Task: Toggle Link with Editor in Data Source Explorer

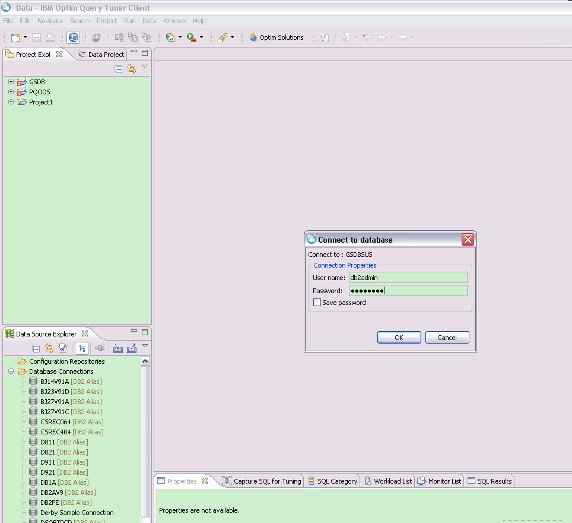Action: click(49, 348)
